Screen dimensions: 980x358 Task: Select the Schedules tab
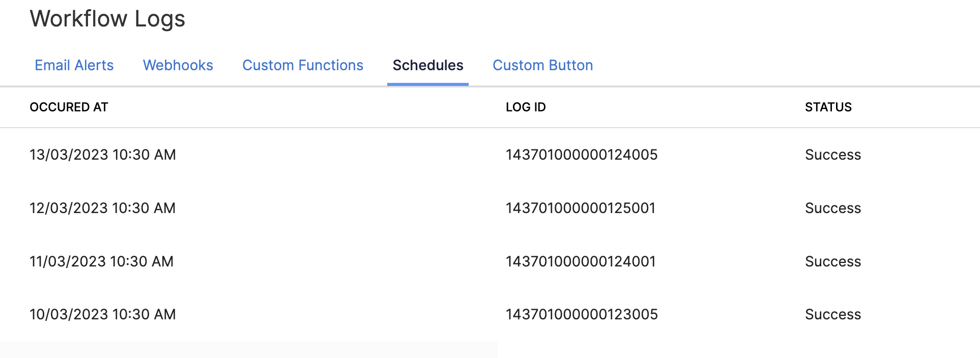coord(427,65)
